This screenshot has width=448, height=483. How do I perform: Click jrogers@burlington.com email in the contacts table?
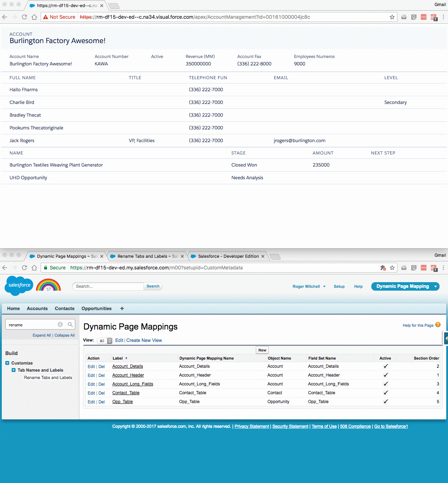coord(300,140)
